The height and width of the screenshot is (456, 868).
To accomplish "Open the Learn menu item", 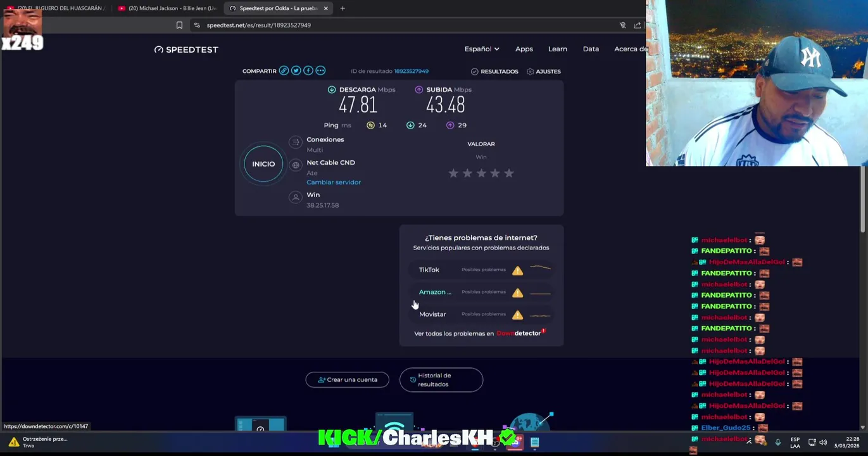I will coord(557,49).
